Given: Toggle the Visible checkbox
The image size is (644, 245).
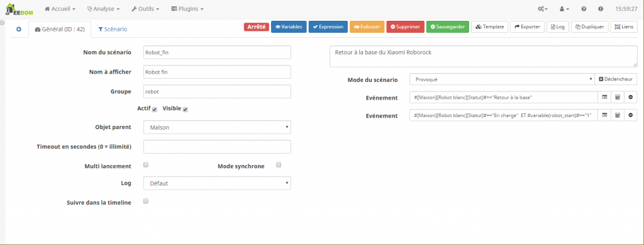Looking at the screenshot, I should point(186,110).
